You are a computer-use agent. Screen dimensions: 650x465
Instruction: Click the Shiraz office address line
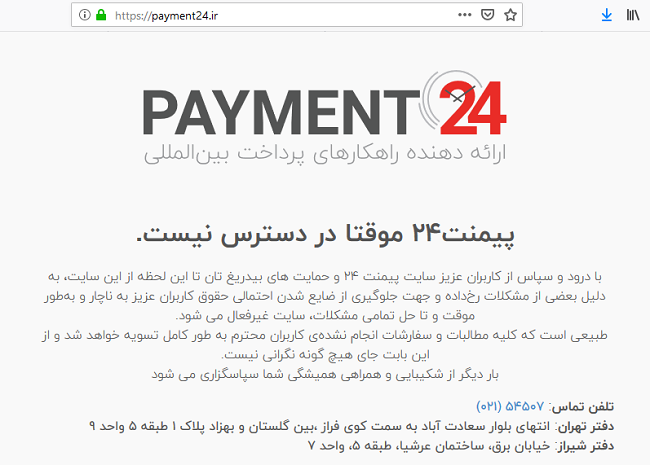(x=429, y=446)
